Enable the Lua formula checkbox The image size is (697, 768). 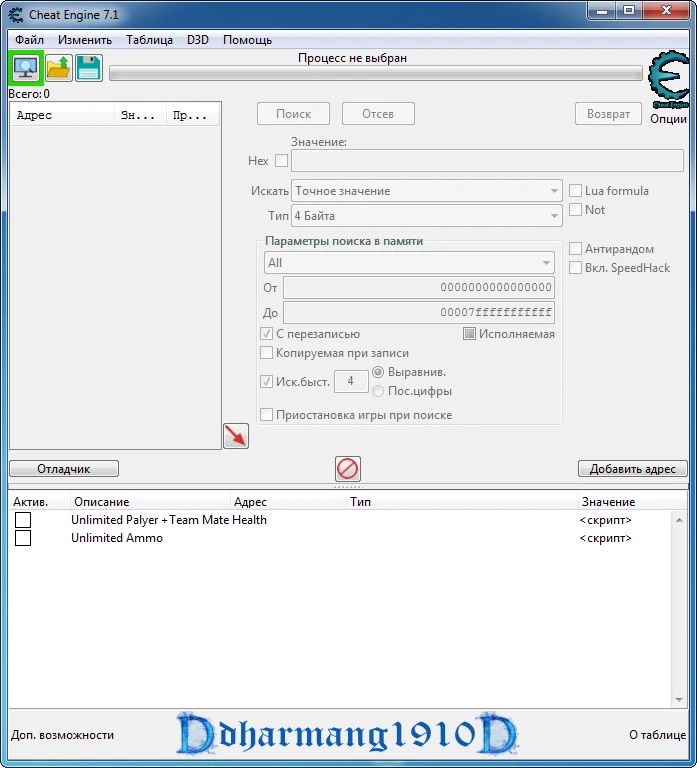(x=575, y=191)
